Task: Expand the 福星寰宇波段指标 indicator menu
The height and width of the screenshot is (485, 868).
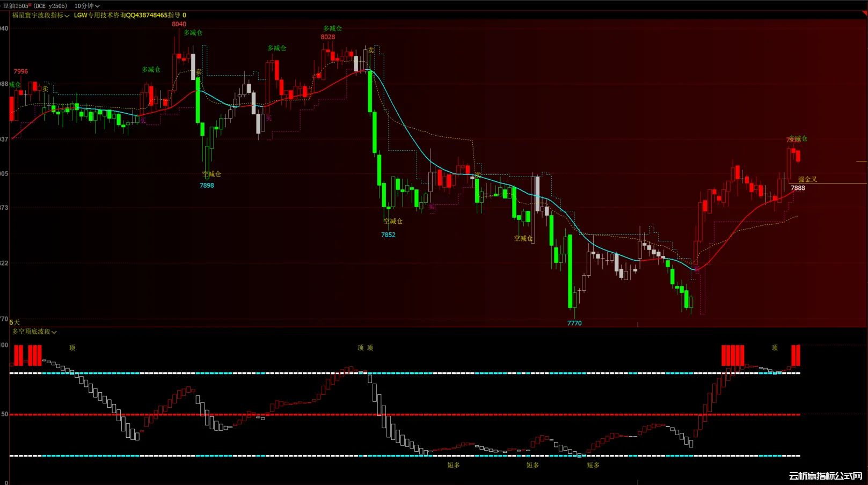Action: [41, 16]
